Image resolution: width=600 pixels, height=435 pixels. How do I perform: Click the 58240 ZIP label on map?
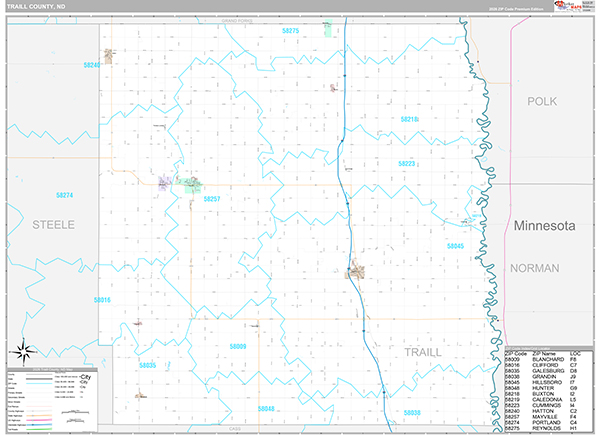click(x=92, y=65)
